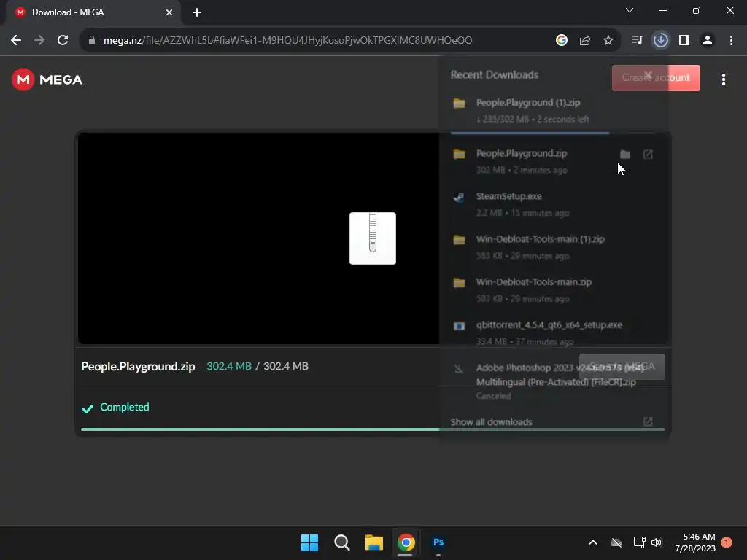Close the Recent Downloads popup
Image resolution: width=747 pixels, height=560 pixels.
click(648, 75)
